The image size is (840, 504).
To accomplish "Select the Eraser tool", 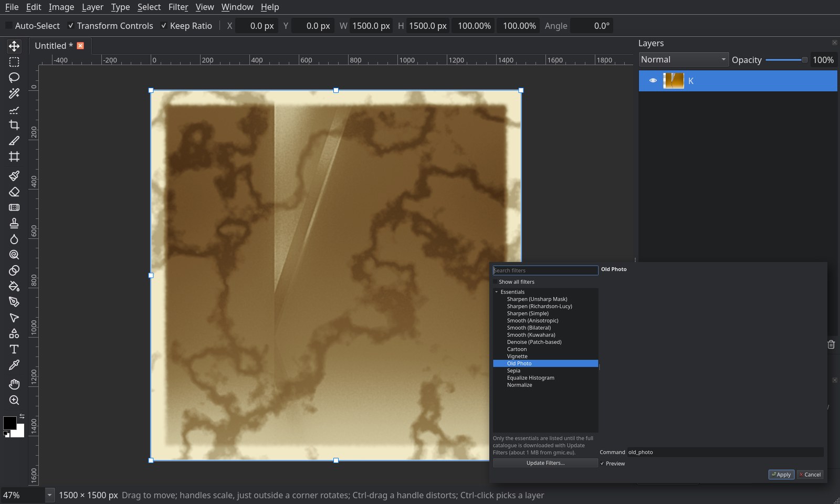I will click(x=14, y=192).
